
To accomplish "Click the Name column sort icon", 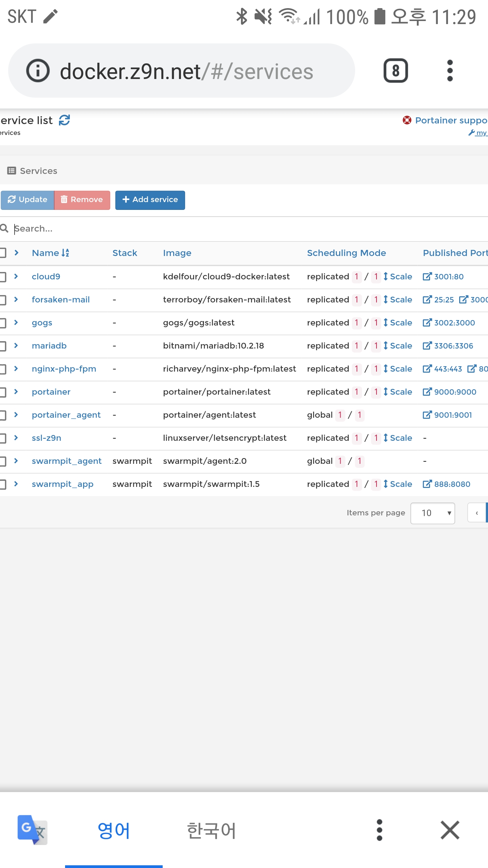I will [x=65, y=253].
